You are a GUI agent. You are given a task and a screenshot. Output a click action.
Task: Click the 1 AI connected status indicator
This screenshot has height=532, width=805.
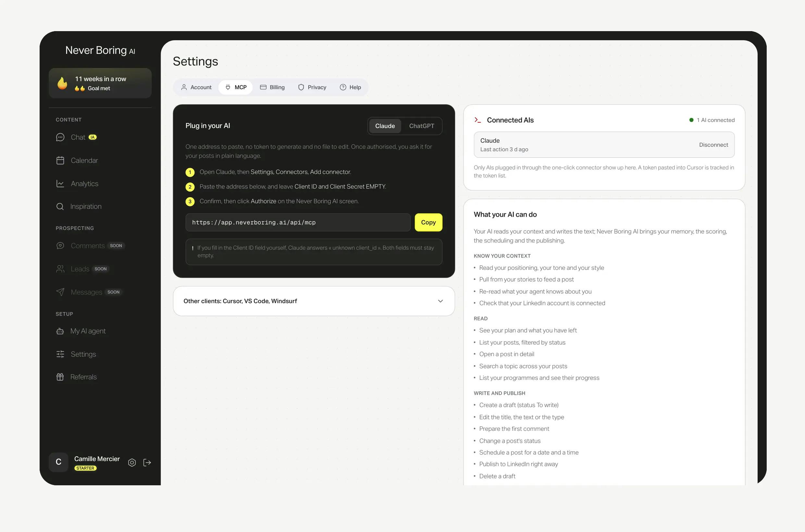(712, 120)
